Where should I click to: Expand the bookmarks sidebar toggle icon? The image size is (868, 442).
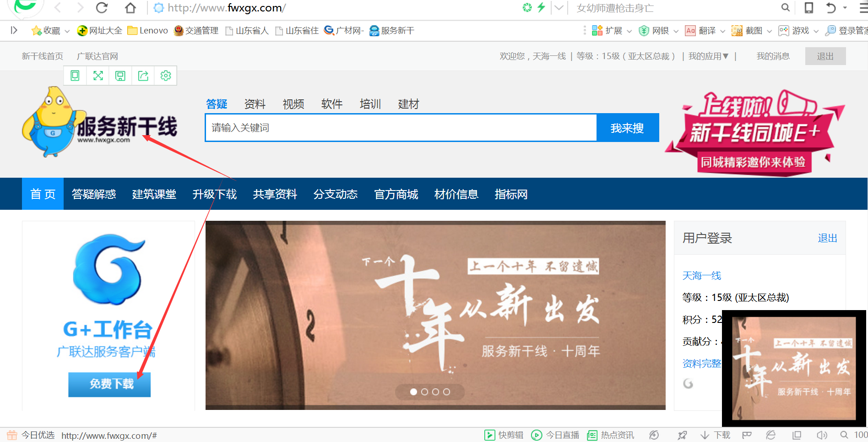click(x=14, y=30)
